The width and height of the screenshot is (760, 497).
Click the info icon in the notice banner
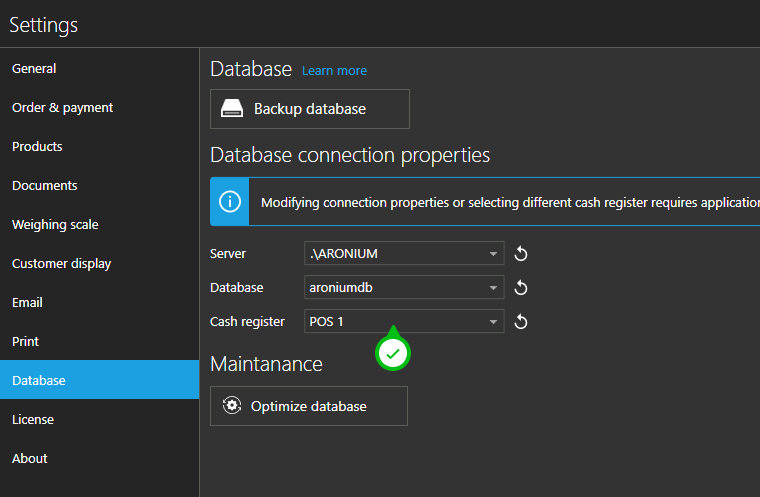tap(230, 202)
